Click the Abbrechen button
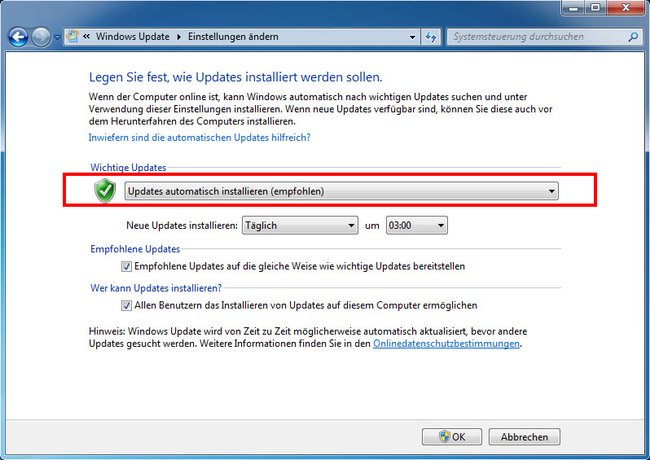Screen dimensions: 650x460 pos(524,437)
